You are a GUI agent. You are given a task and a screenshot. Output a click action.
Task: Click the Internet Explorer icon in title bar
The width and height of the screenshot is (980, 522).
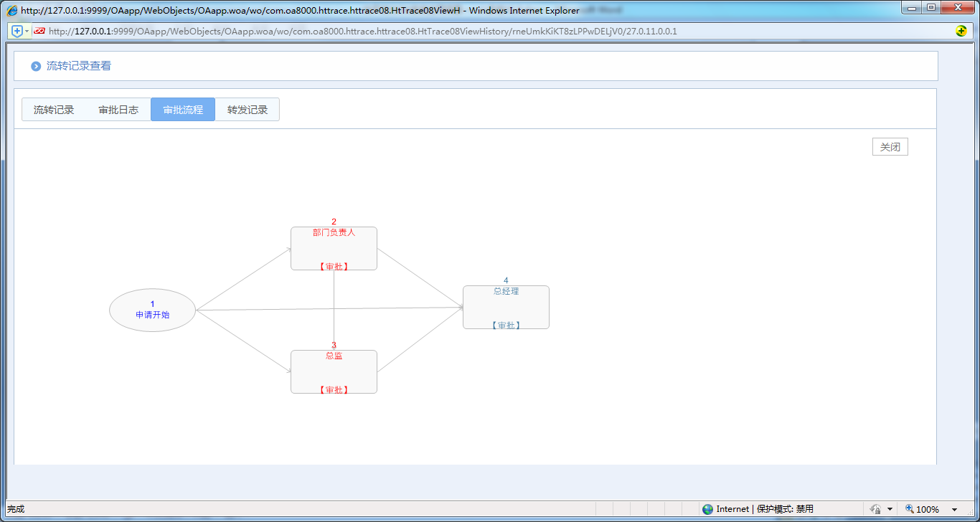(12, 11)
